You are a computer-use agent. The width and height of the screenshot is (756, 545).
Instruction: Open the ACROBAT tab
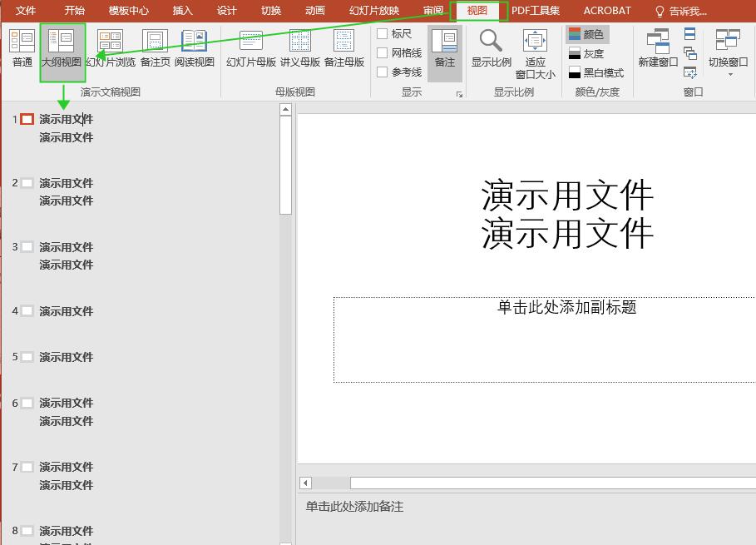(x=607, y=11)
